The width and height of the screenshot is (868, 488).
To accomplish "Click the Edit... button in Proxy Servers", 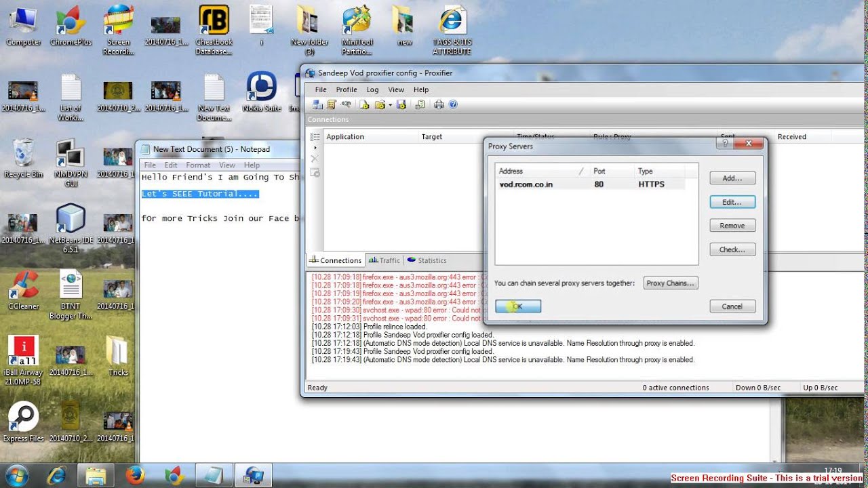I will tap(732, 202).
